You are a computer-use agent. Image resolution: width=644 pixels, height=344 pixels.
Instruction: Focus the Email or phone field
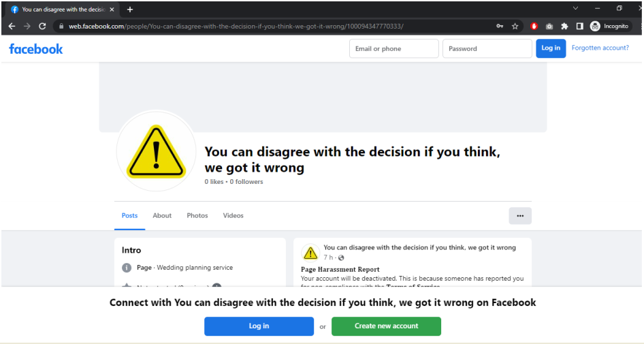click(394, 48)
